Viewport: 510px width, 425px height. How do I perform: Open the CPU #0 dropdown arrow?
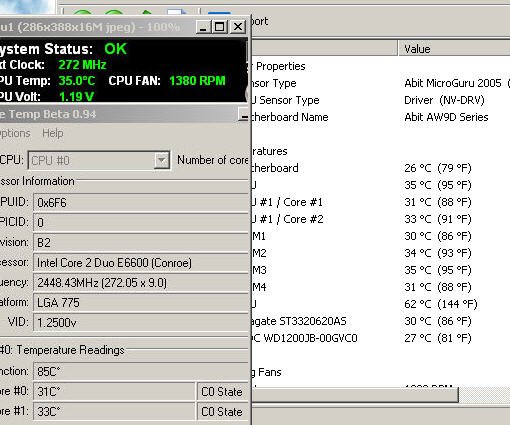[x=162, y=160]
